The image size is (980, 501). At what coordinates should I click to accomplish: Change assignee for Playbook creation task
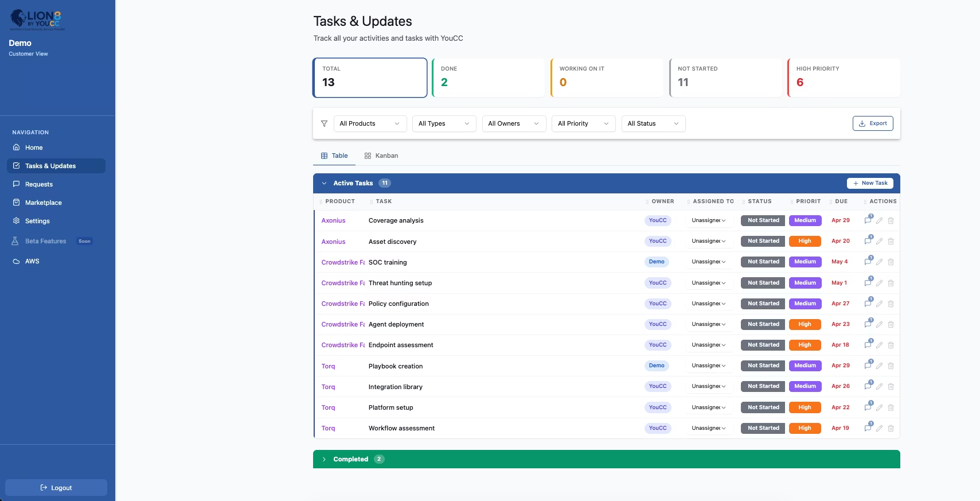click(x=709, y=366)
